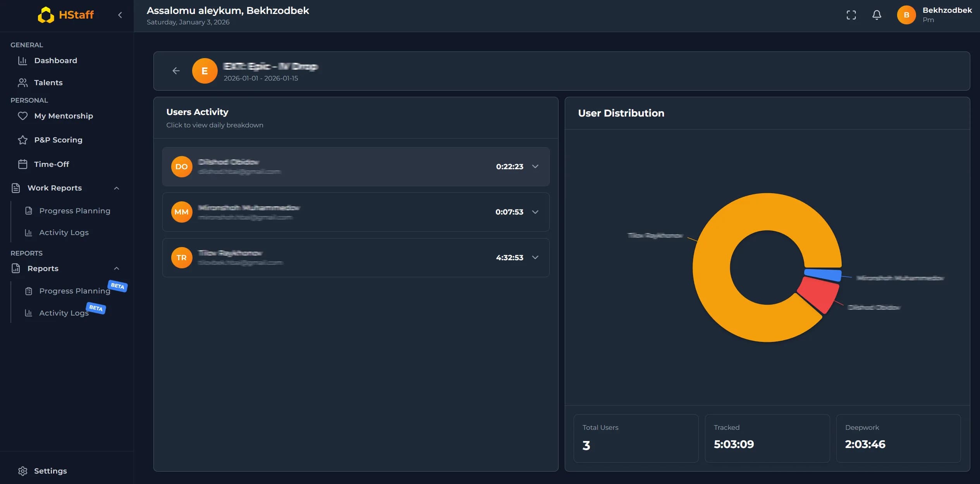Expand the DO user row chevron
The image size is (980, 484).
(x=535, y=166)
